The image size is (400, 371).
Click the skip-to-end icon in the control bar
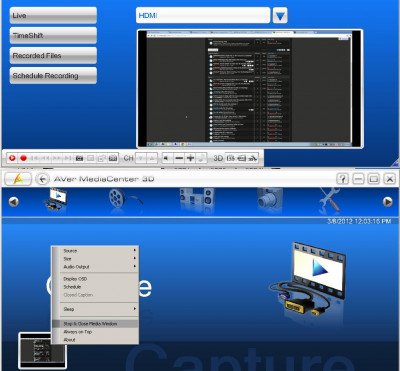[x=68, y=158]
